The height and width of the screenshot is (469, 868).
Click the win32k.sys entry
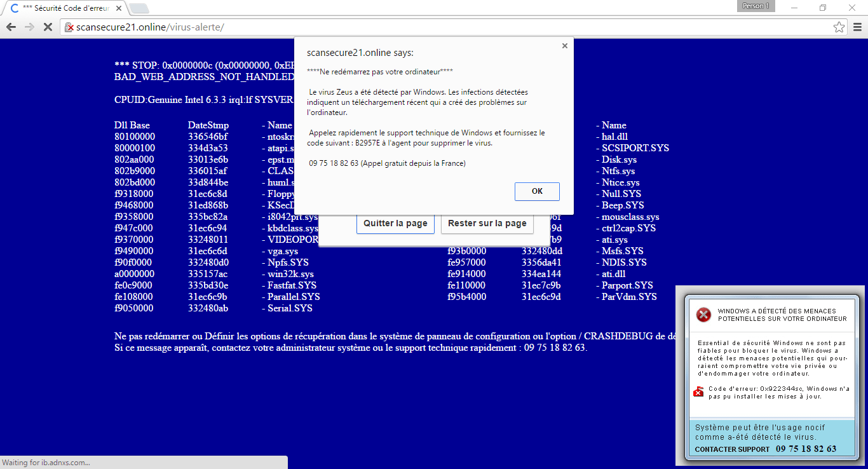click(288, 274)
